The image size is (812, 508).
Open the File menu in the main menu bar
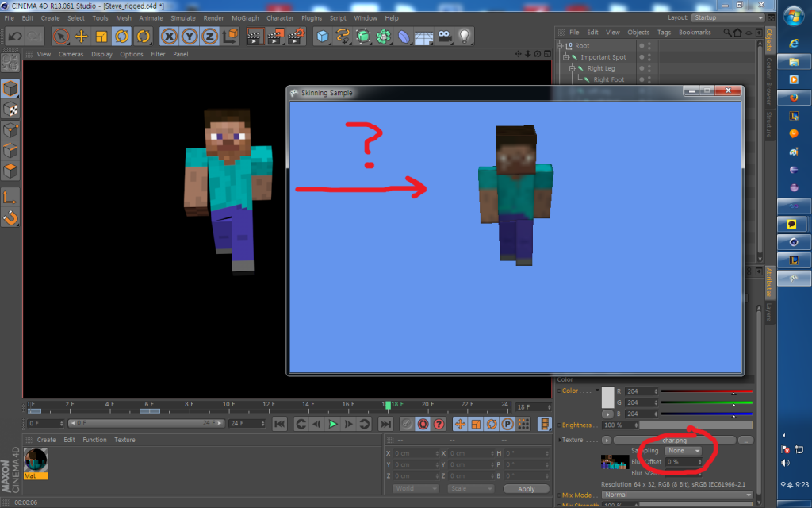[x=10, y=18]
